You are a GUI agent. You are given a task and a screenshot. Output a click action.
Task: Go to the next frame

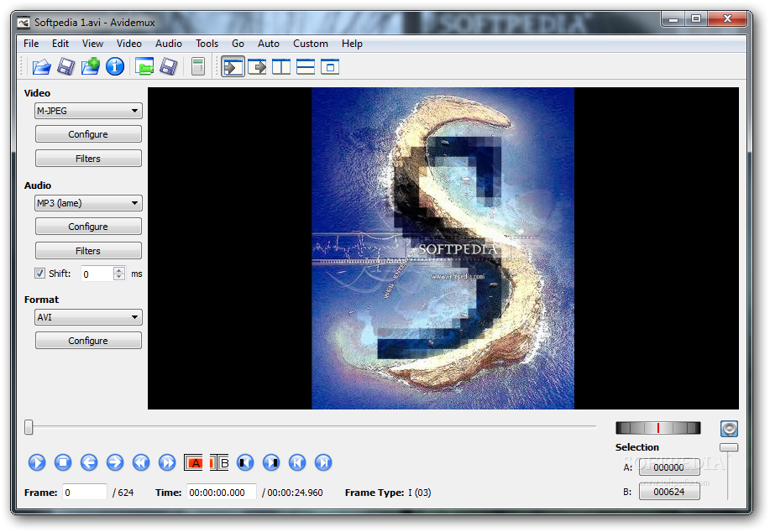pos(115,462)
